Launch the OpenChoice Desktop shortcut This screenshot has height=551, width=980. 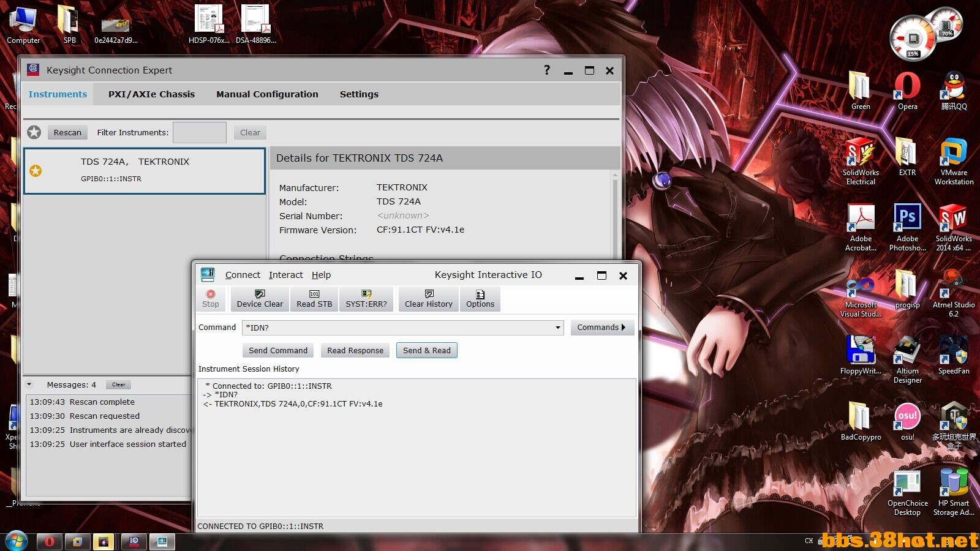(x=907, y=492)
